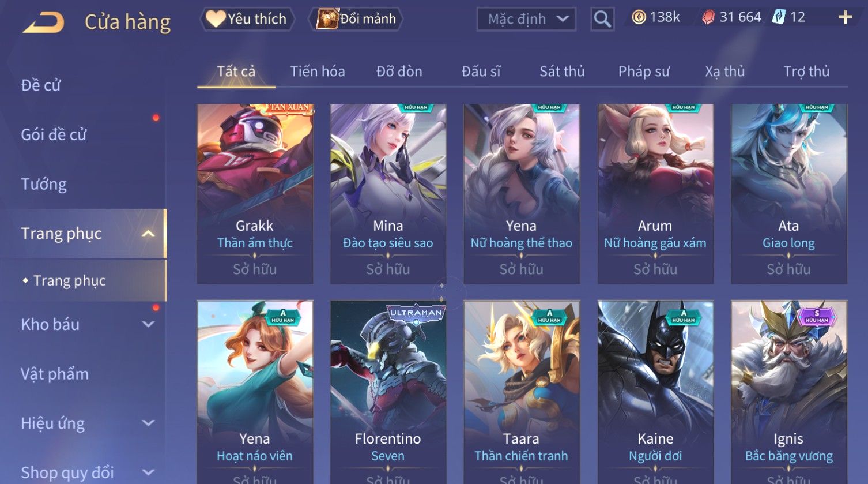Viewport: 868px width, 484px height.
Task: Open Grakk Thần ẩm thực skin card
Action: tap(255, 194)
